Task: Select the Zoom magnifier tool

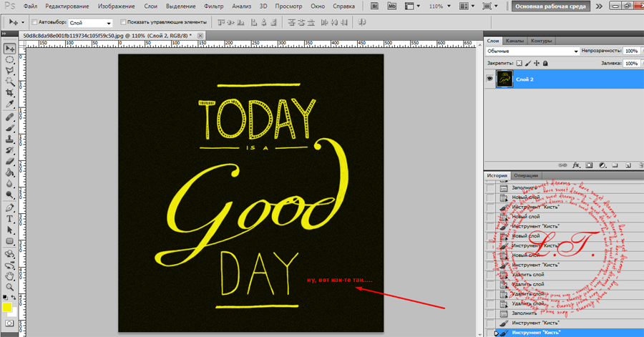Action: pos(9,287)
